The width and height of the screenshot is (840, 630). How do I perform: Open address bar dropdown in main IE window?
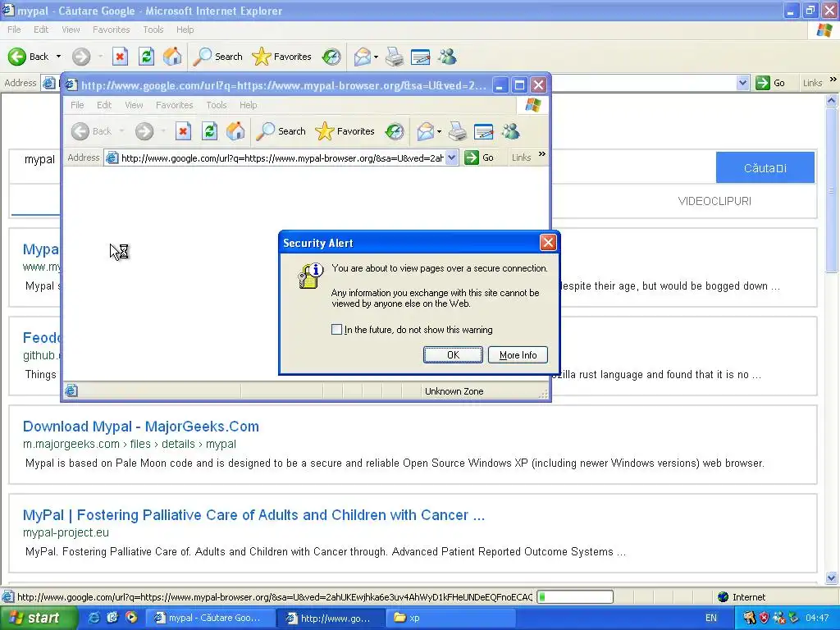coord(742,83)
